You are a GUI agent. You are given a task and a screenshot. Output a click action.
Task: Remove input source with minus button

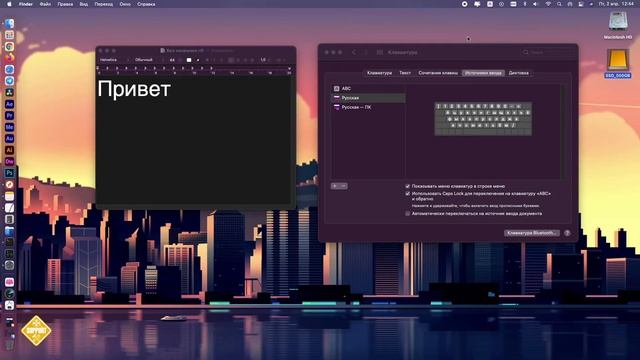pos(344,186)
